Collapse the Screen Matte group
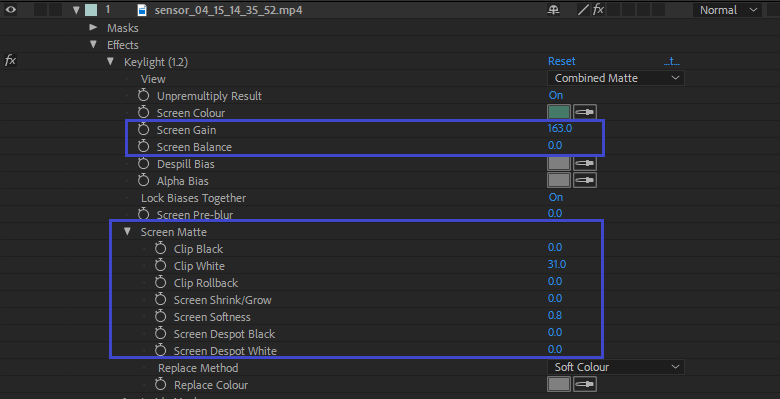The width and height of the screenshot is (780, 399). tap(127, 231)
